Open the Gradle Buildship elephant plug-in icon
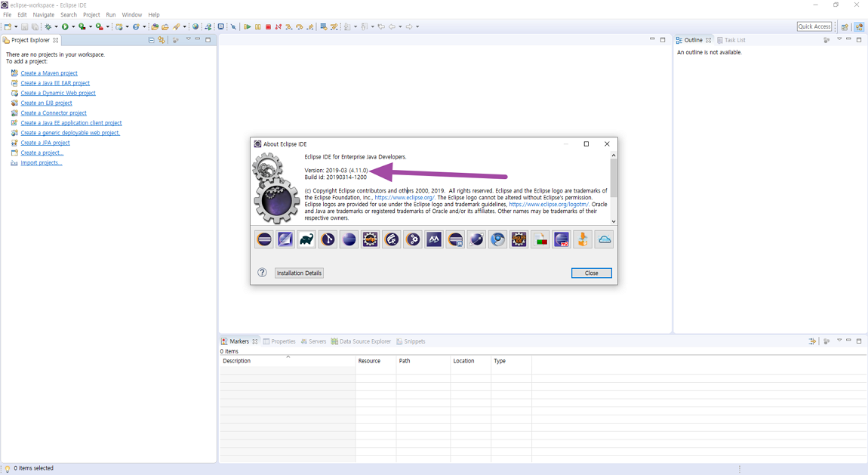Image resolution: width=868 pixels, height=475 pixels. click(x=306, y=239)
